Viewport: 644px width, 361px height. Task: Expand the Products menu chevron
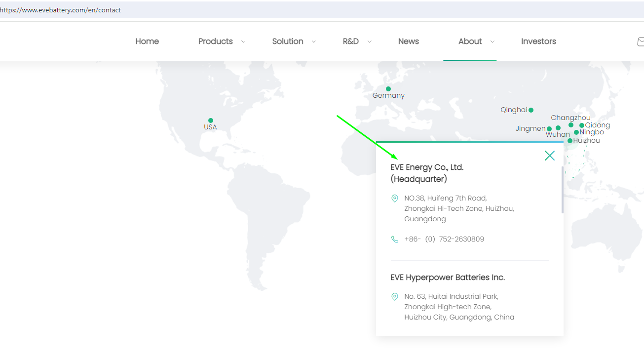[x=243, y=42]
